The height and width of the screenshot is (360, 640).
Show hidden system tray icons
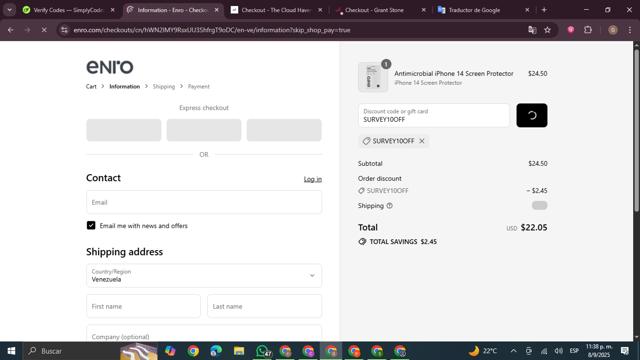[513, 351]
